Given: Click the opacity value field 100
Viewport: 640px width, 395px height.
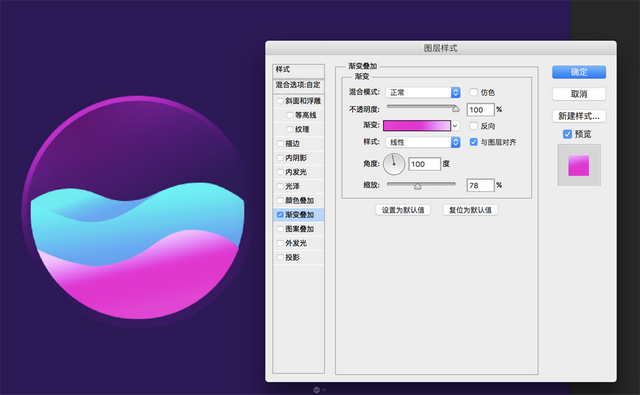Looking at the screenshot, I should pos(480,109).
